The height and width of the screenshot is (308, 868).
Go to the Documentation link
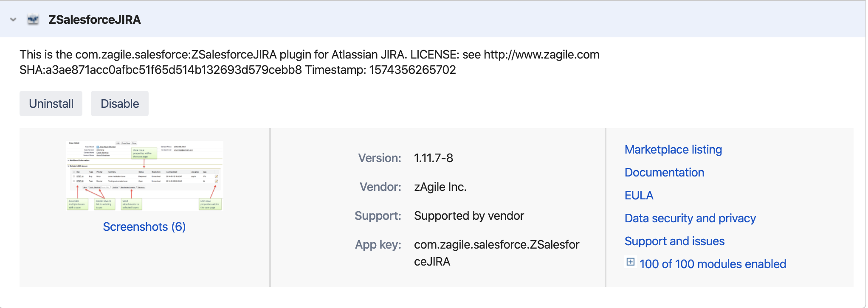(664, 172)
